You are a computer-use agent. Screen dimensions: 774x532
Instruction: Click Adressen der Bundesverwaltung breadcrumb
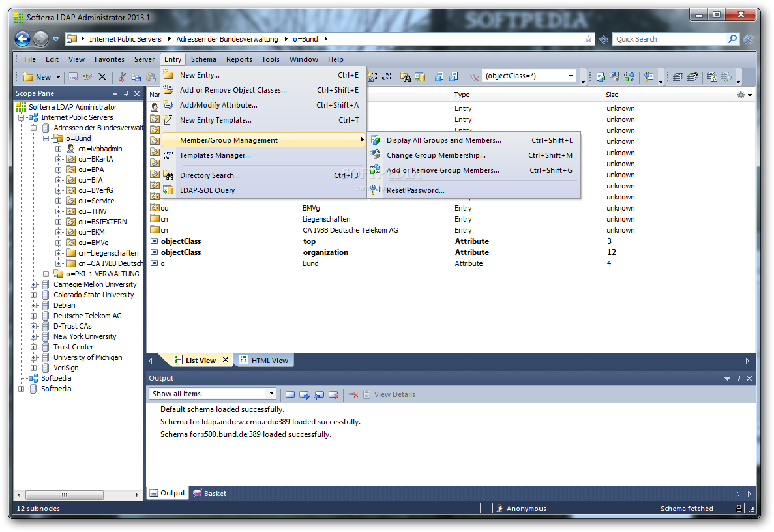[227, 39]
